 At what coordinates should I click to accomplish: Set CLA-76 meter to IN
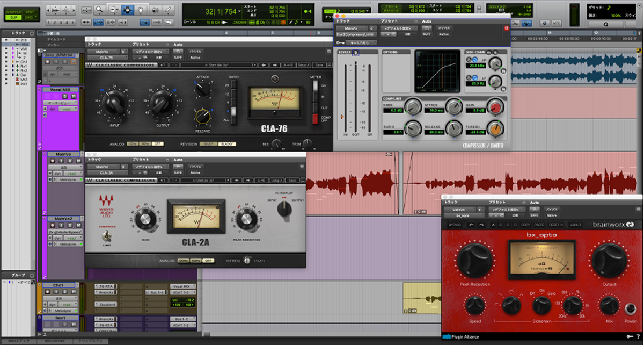[316, 97]
